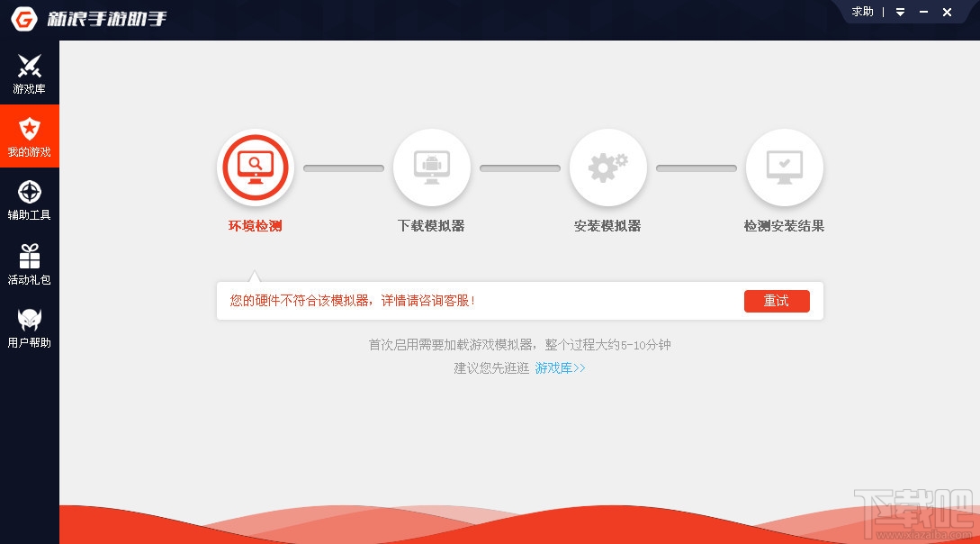980x544 pixels.
Task: Click the 环境检测 step circle icon
Action: 255,168
